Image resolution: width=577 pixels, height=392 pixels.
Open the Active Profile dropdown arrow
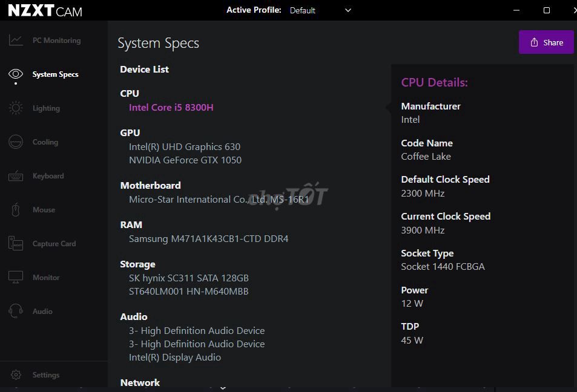coord(348,10)
